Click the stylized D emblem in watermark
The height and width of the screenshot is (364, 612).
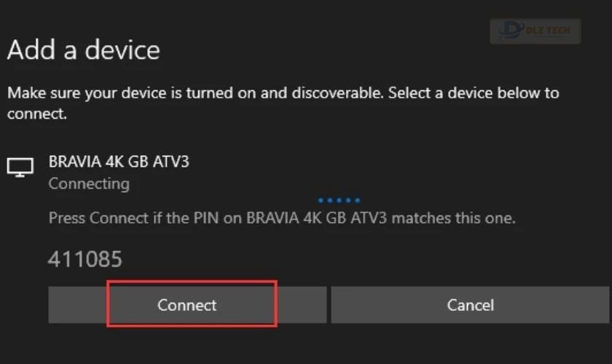coord(511,31)
